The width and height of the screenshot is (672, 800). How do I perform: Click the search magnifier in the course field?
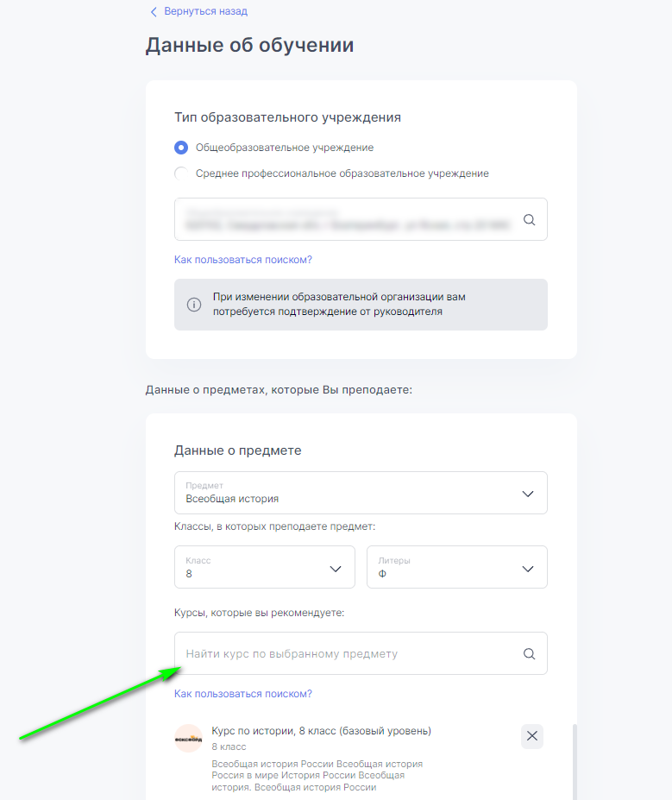[x=530, y=654]
